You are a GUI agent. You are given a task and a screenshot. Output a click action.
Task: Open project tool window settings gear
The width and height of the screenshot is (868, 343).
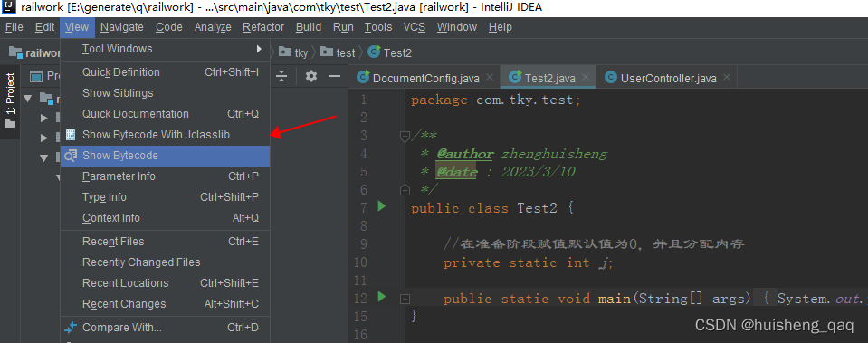pyautogui.click(x=311, y=76)
